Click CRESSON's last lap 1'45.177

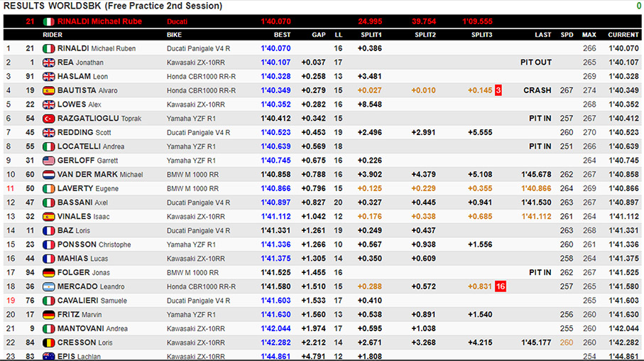pyautogui.click(x=536, y=343)
